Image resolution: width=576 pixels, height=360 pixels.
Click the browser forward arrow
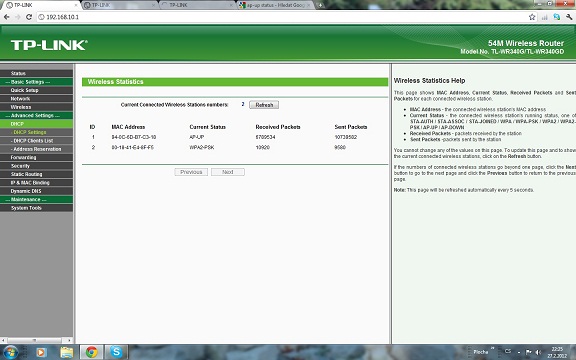(x=17, y=17)
